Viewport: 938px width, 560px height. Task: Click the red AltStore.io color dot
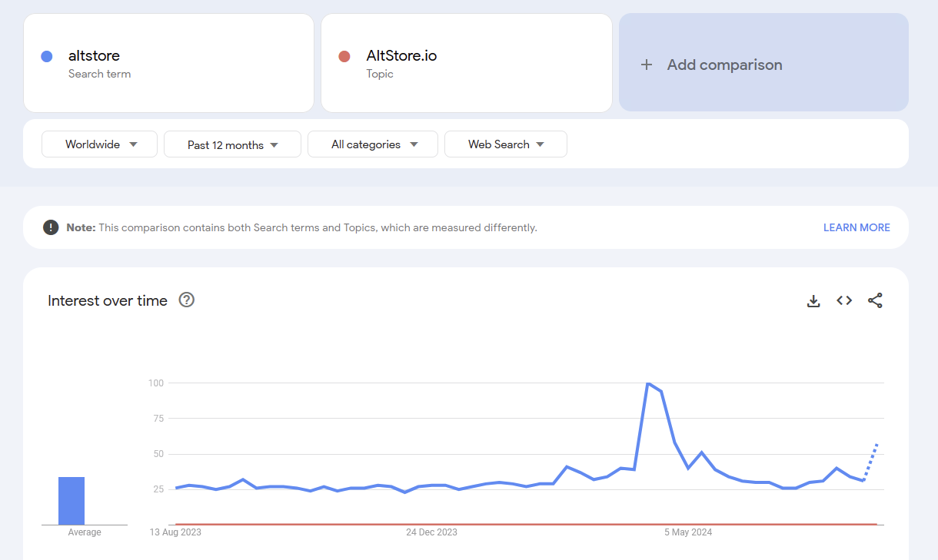(344, 56)
